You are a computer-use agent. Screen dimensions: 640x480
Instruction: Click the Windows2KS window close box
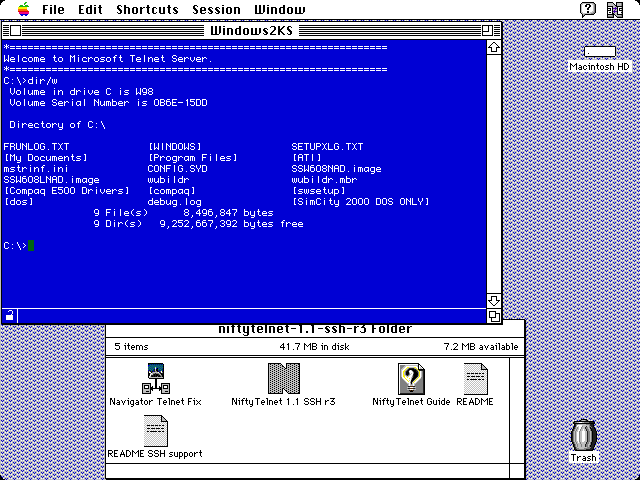point(16,31)
